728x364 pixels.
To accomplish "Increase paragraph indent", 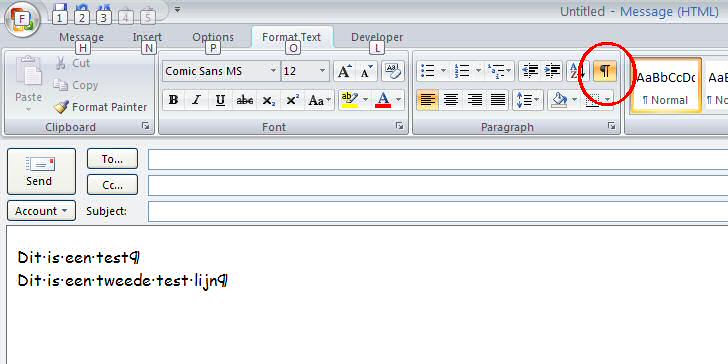I will point(552,71).
